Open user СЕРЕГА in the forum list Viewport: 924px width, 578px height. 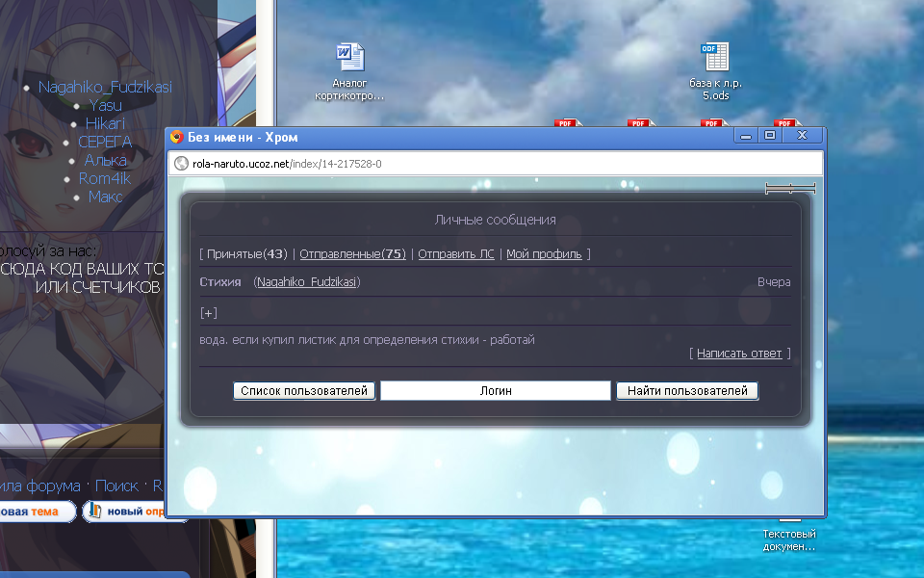[105, 143]
